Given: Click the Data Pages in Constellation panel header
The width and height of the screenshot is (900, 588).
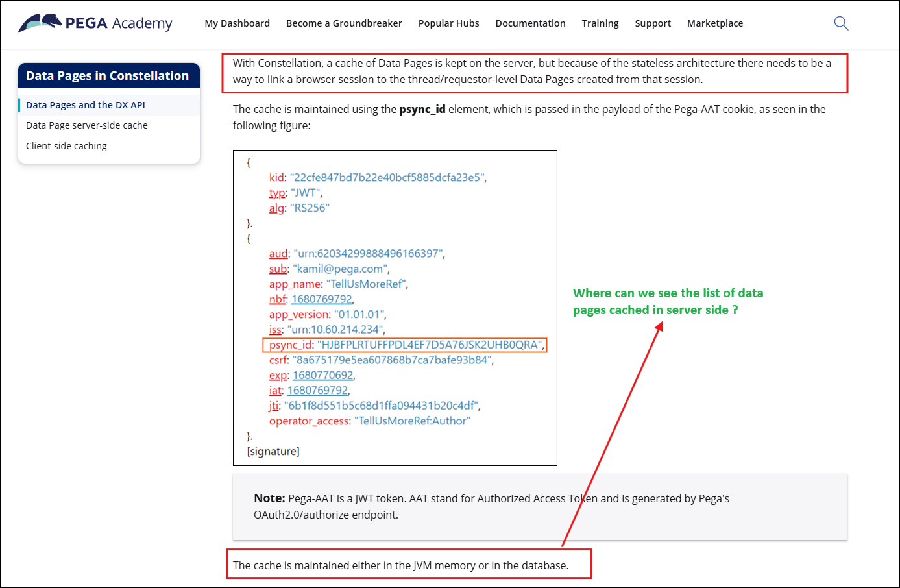Looking at the screenshot, I should click(108, 75).
